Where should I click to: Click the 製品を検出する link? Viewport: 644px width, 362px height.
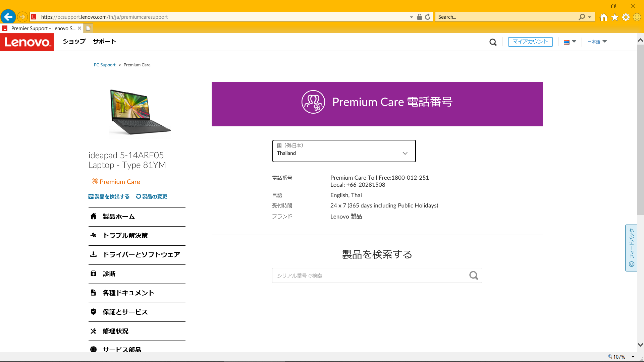(109, 196)
